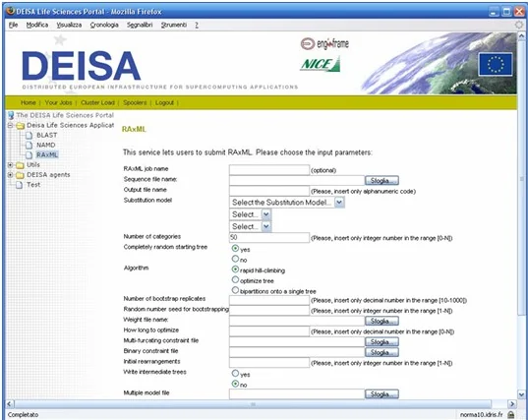
Task: Open the Strumenti menu
Action: coord(174,25)
